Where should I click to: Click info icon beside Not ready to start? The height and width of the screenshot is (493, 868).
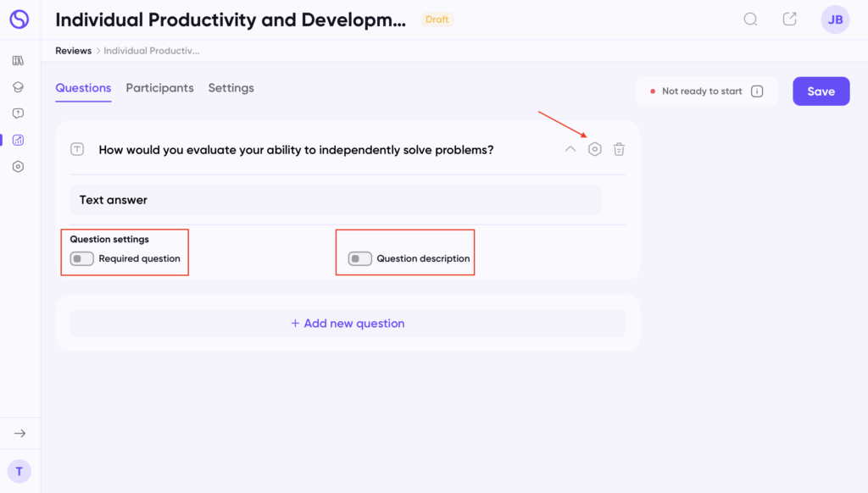[x=757, y=91]
